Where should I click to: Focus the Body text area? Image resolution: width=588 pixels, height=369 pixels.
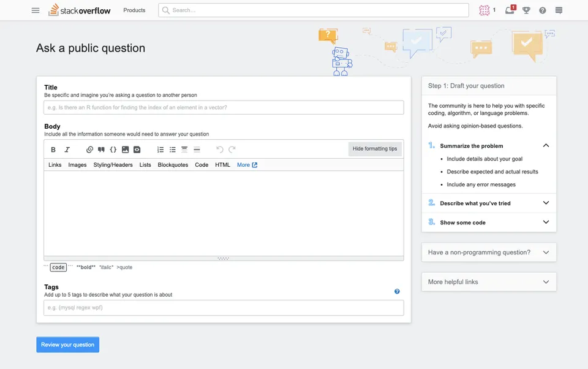pyautogui.click(x=224, y=213)
